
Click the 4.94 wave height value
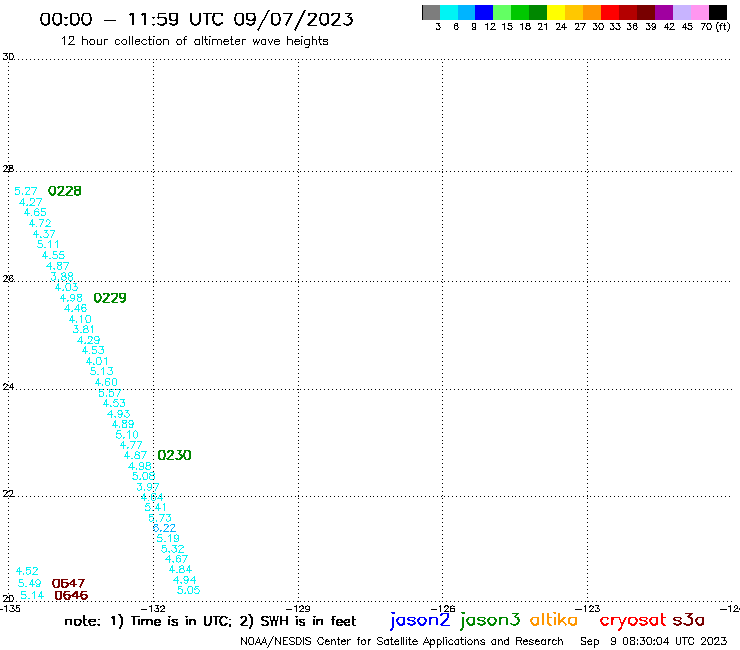point(185,580)
